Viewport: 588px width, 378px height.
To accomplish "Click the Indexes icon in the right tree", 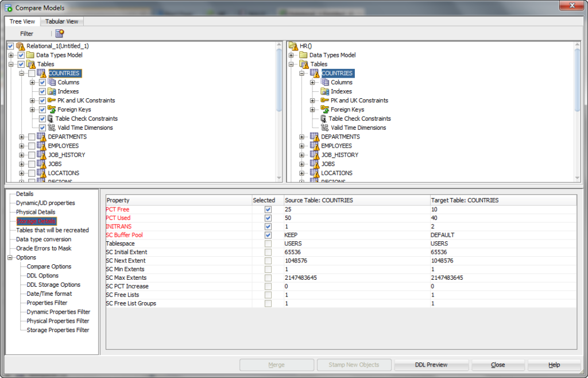I will (x=325, y=91).
